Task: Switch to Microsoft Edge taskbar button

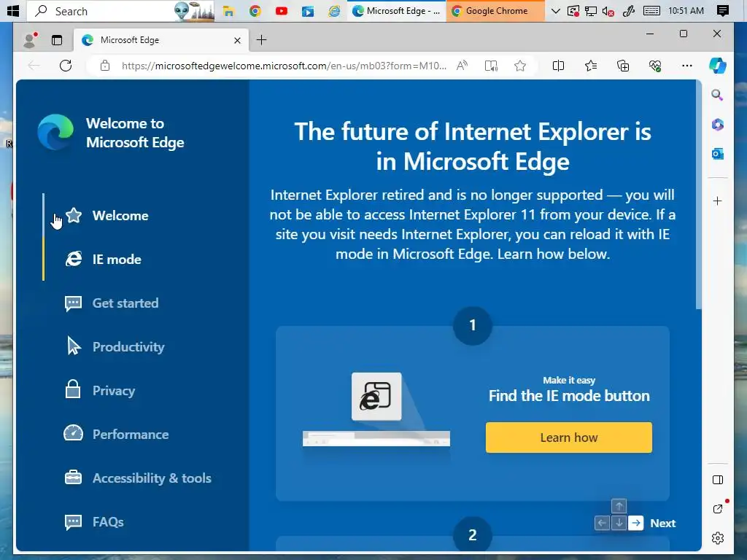Action: click(x=397, y=11)
